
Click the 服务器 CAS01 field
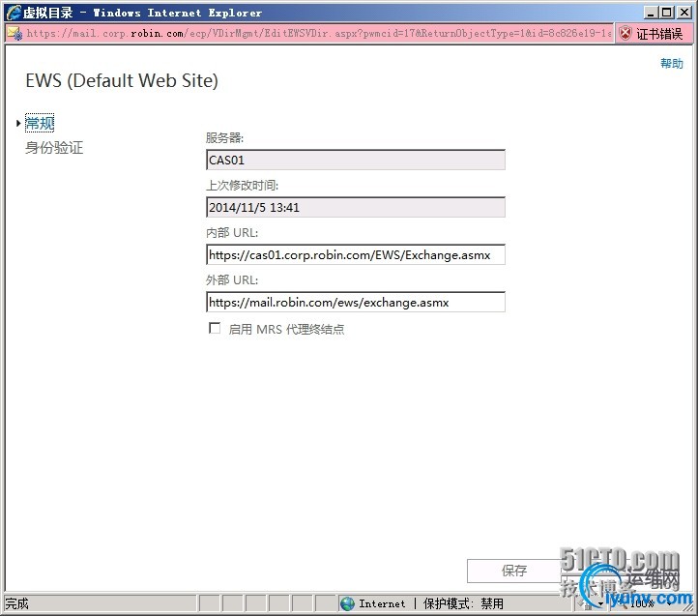pos(356,160)
